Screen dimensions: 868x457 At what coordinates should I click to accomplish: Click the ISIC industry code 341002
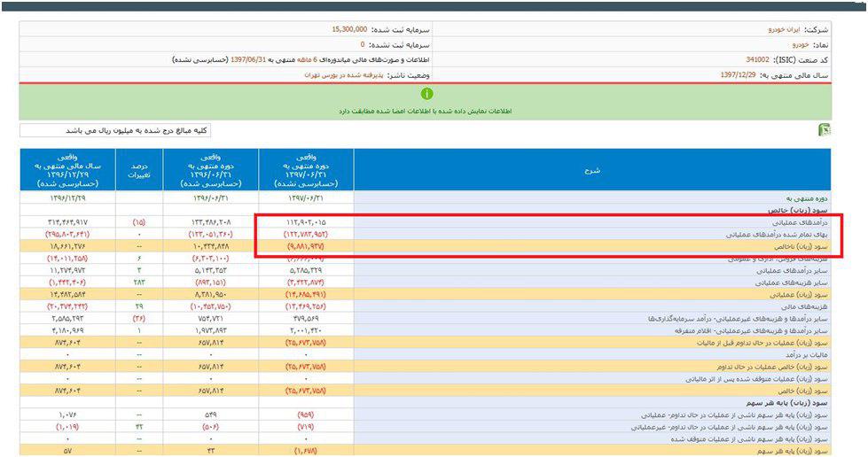[757, 59]
